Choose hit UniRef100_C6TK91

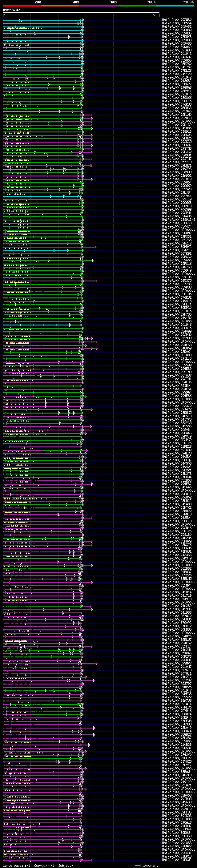(x=177, y=253)
